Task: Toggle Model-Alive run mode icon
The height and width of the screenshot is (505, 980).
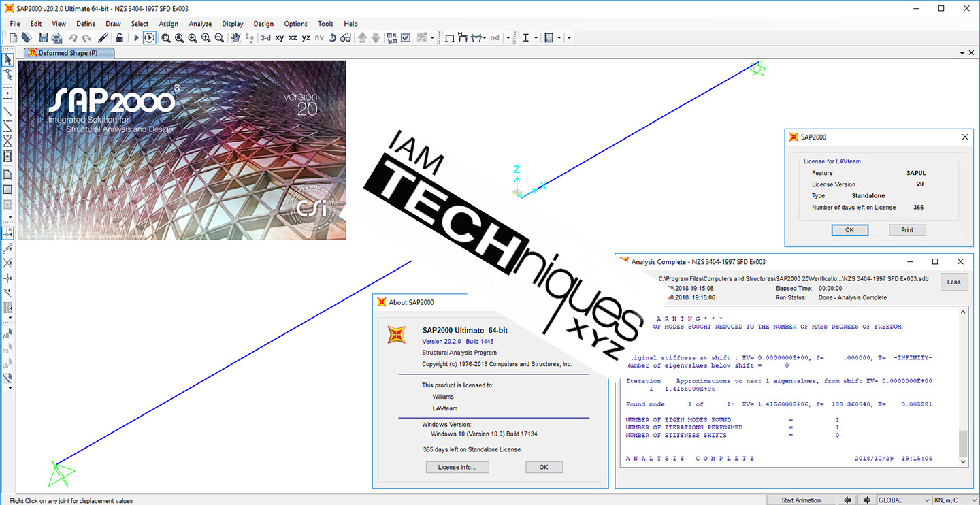Action: click(x=150, y=38)
